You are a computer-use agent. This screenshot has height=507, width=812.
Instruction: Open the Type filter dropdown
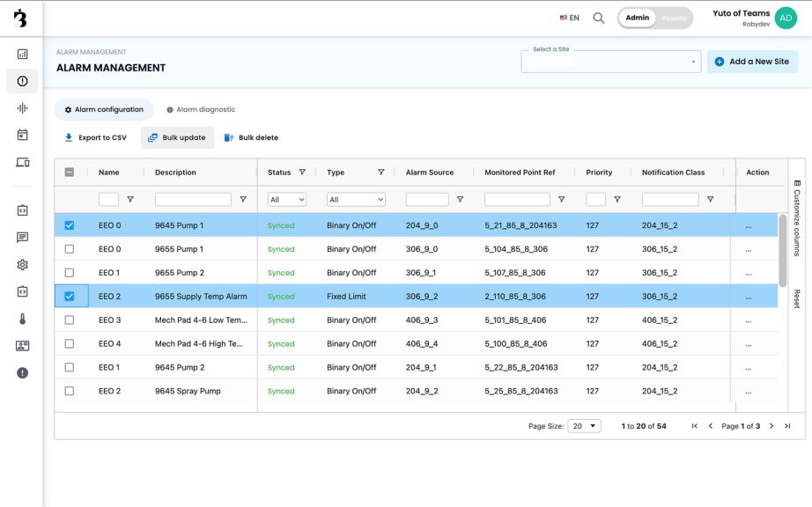[x=356, y=200]
